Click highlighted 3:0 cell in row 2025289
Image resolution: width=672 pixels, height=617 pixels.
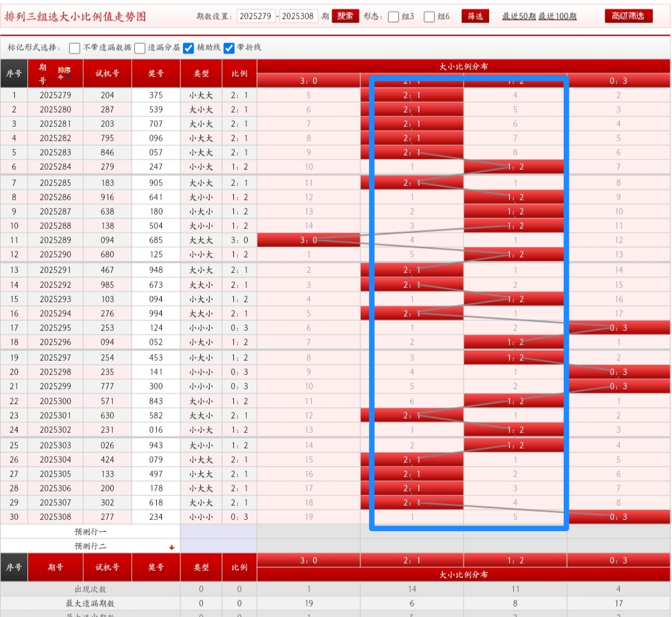click(x=309, y=240)
